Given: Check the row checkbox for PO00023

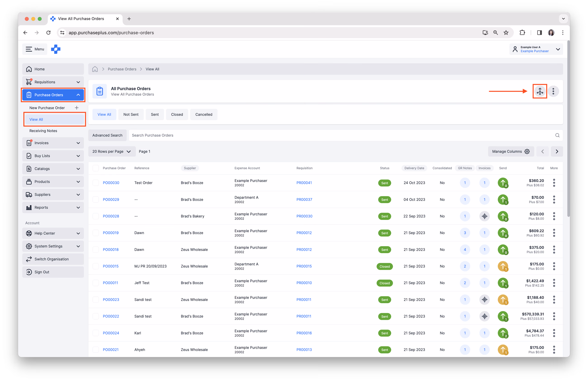Looking at the screenshot, I should (x=96, y=300).
